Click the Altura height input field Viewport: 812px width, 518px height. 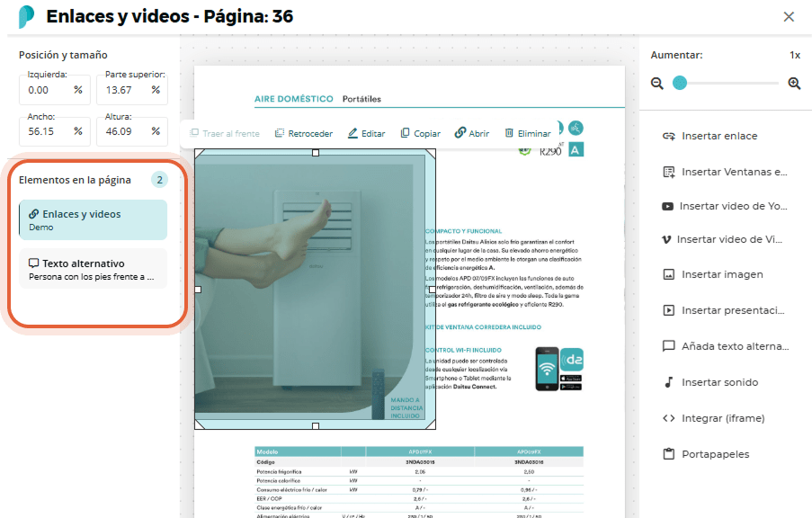point(132,131)
